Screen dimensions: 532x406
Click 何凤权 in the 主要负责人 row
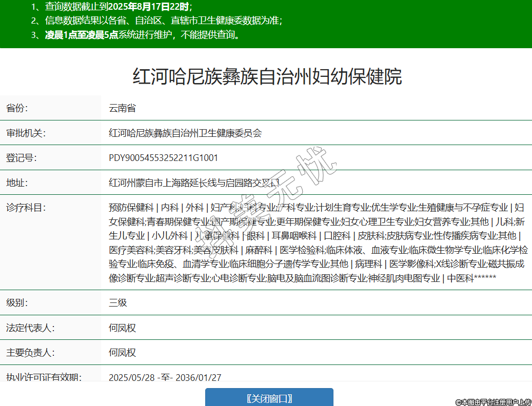122,353
